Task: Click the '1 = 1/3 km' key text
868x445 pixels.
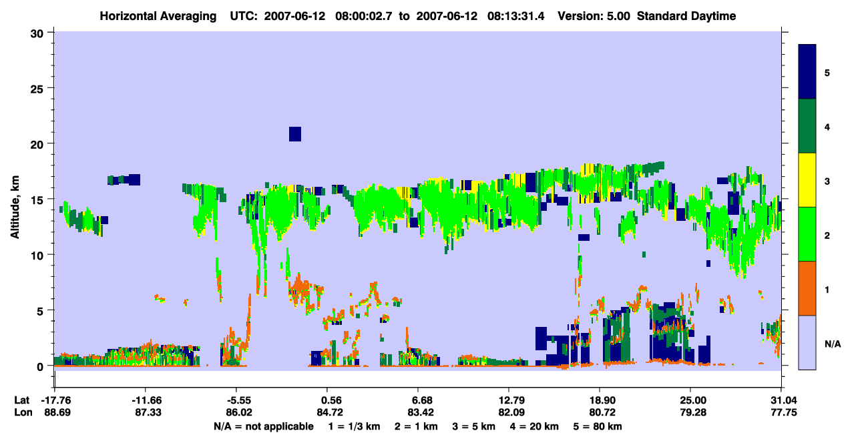Action: pyautogui.click(x=354, y=426)
